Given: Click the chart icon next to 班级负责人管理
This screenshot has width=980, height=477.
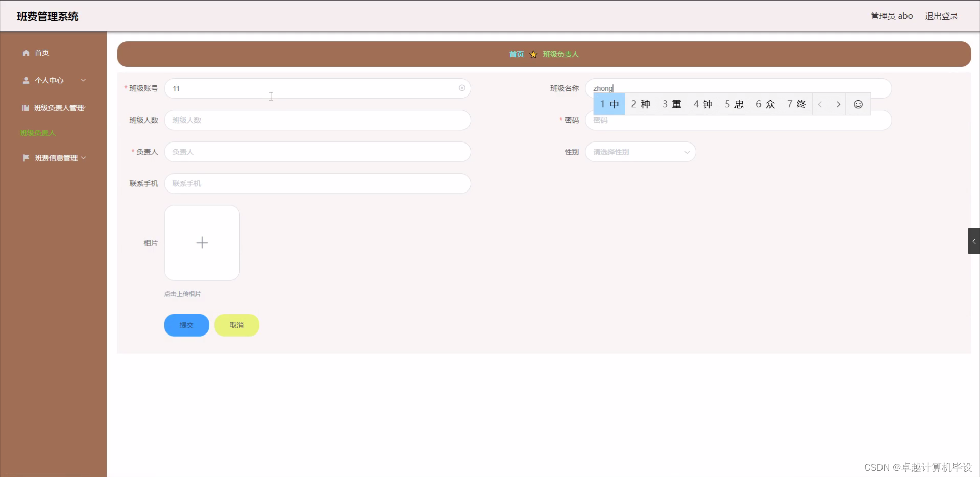Looking at the screenshot, I should pyautogui.click(x=25, y=108).
